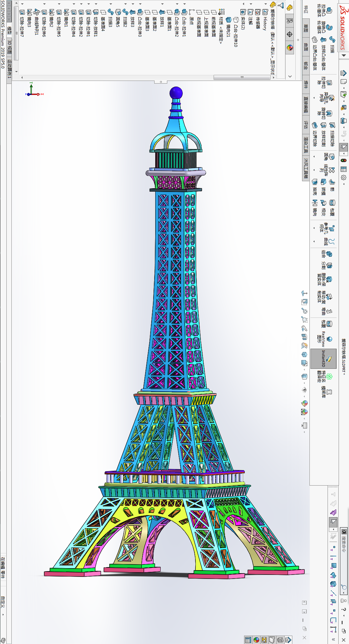349x644 pixels.
Task: Expand the 参考几何体 dropdown arrow
Action: click(314, 228)
